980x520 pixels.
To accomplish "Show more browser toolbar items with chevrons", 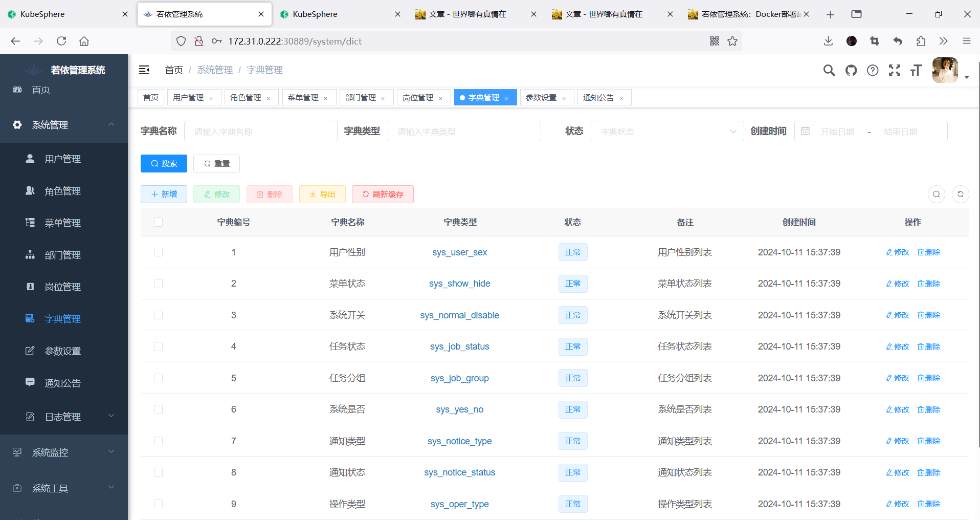I will click(943, 41).
